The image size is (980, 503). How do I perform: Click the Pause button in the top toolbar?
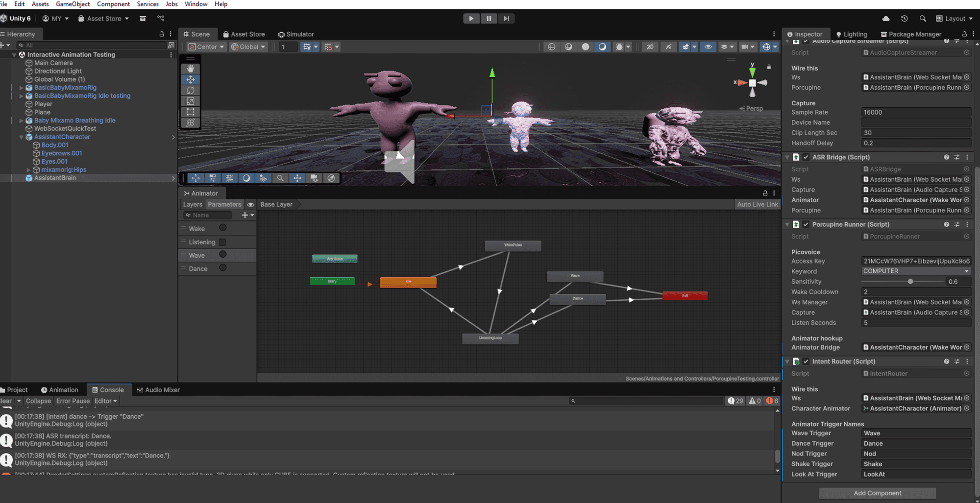pyautogui.click(x=489, y=19)
